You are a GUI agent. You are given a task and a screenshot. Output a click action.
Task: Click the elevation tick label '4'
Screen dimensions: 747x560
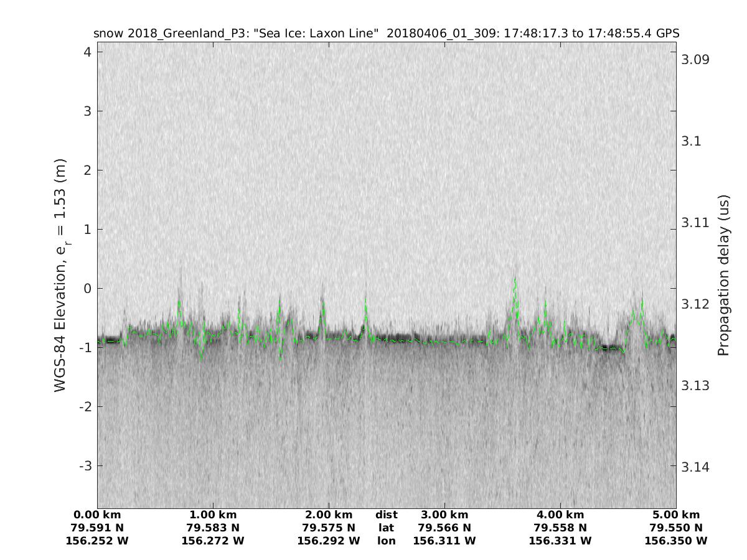(88, 52)
